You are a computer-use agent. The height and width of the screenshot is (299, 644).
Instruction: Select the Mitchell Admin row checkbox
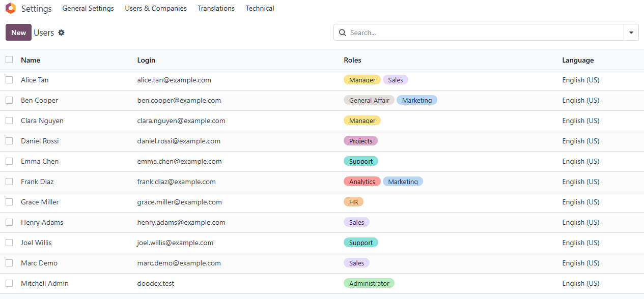tap(9, 283)
